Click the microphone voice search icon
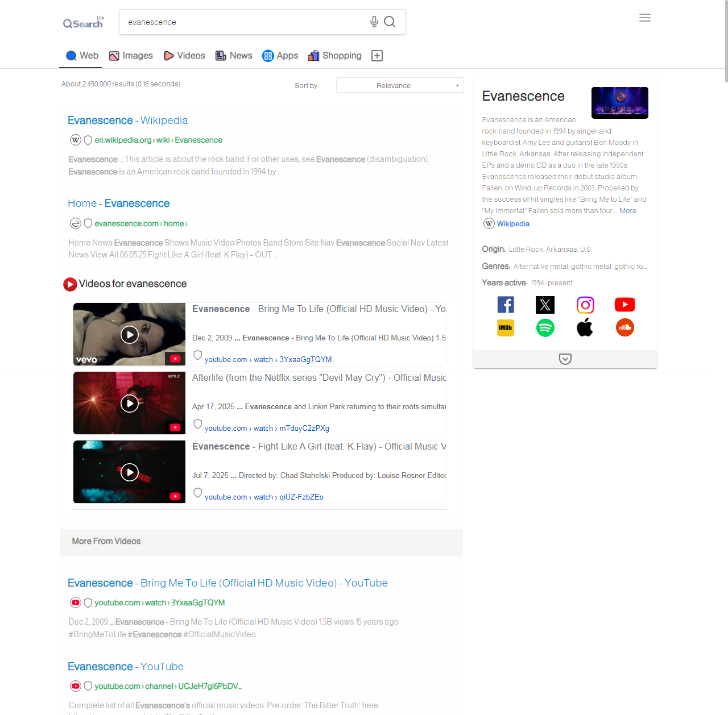 coord(374,22)
